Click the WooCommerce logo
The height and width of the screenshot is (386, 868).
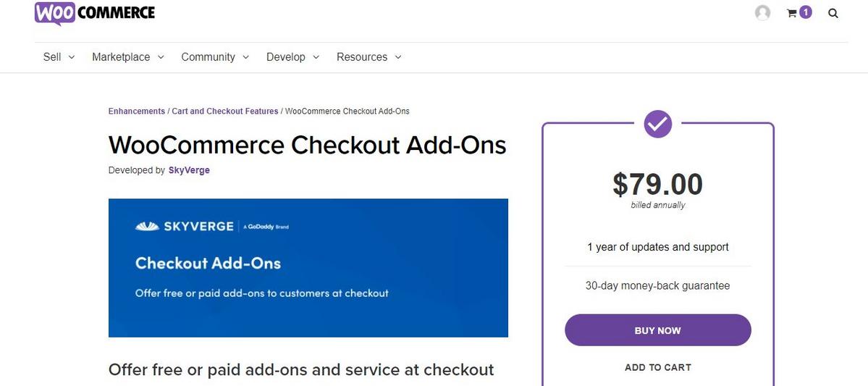tap(95, 13)
